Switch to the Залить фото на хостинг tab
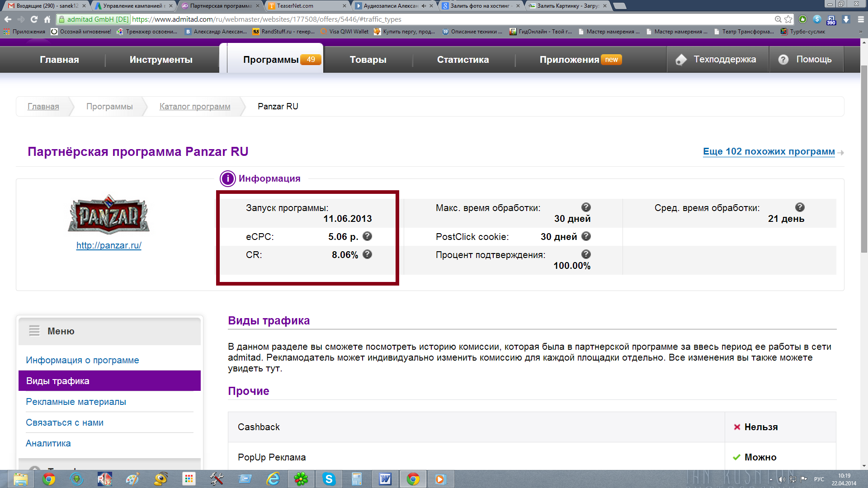This screenshot has width=868, height=488. [x=481, y=6]
